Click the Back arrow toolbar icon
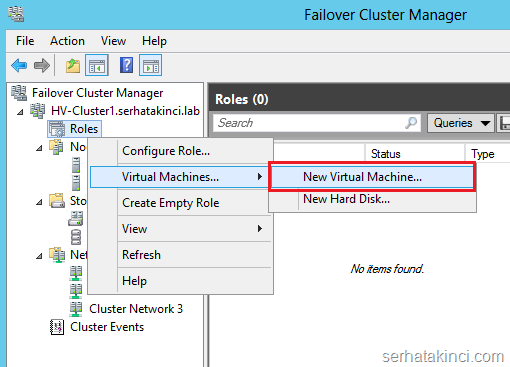This screenshot has height=367, width=510. click(19, 65)
